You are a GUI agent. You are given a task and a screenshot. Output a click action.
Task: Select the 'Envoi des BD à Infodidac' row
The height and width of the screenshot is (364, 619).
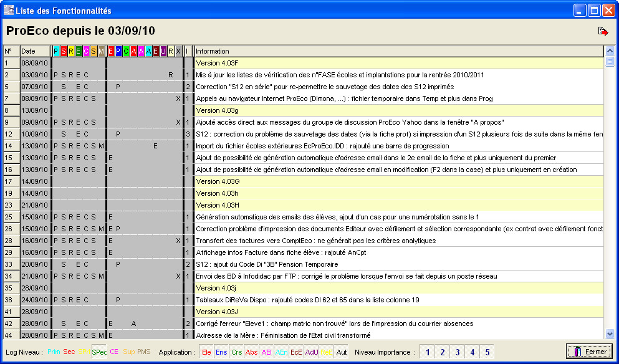click(304, 276)
